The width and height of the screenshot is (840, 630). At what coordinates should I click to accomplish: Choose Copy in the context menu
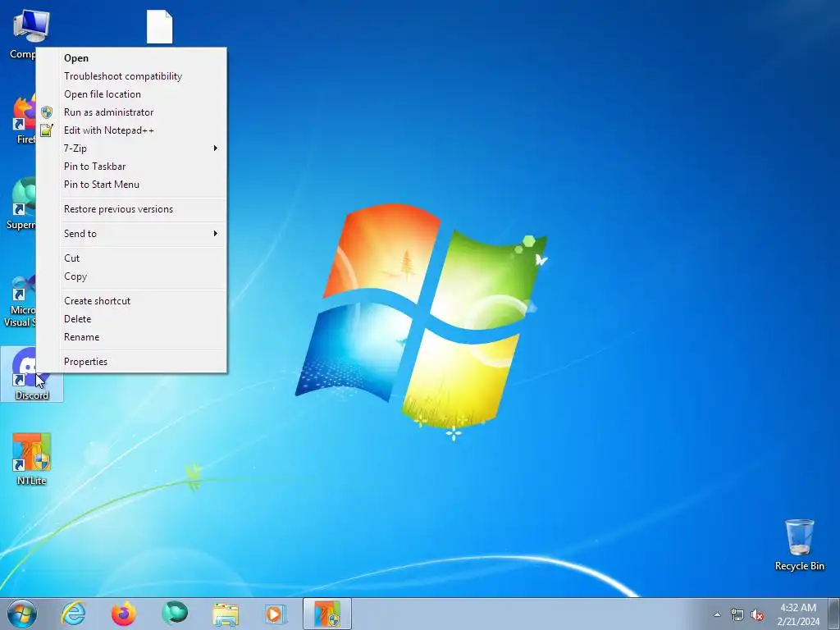pos(131,276)
